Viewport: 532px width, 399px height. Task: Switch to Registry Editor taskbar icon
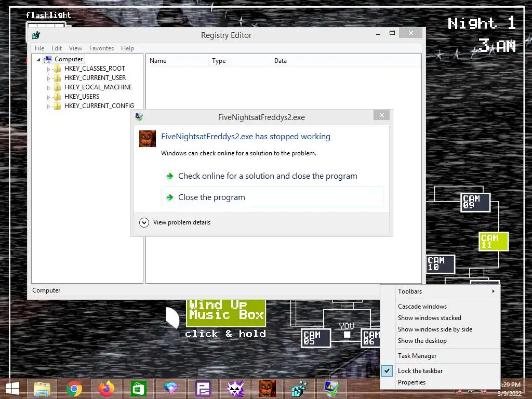pyautogui.click(x=300, y=389)
